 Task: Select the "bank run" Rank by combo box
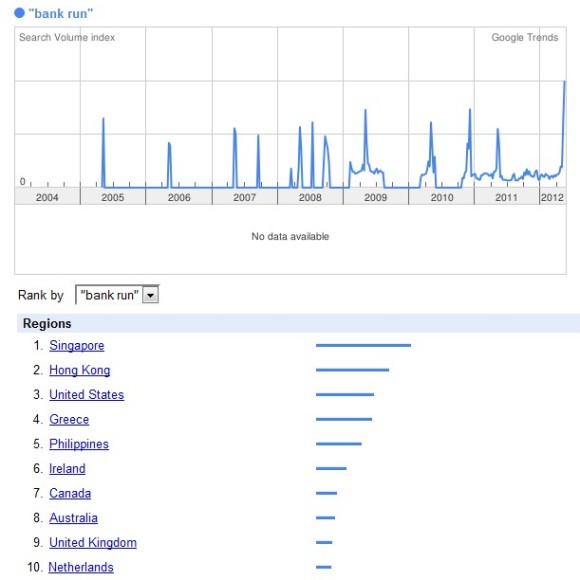[117, 295]
